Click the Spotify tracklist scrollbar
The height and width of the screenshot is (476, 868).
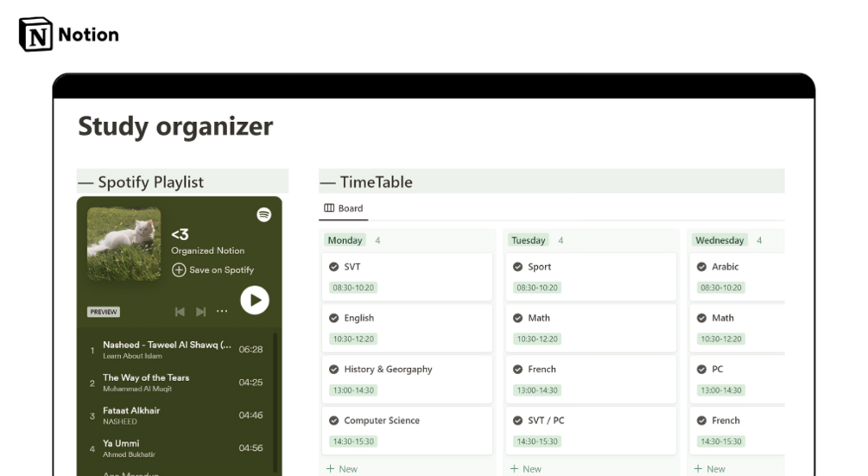coord(276,402)
